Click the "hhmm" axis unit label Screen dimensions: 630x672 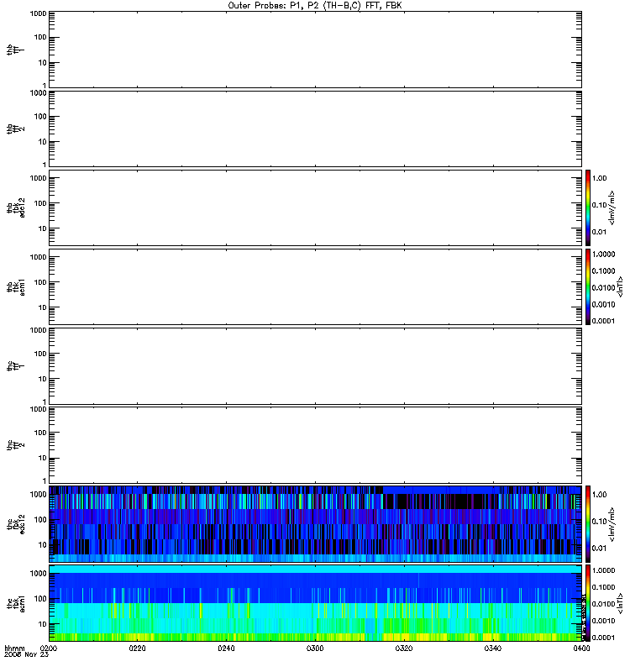tap(14, 648)
